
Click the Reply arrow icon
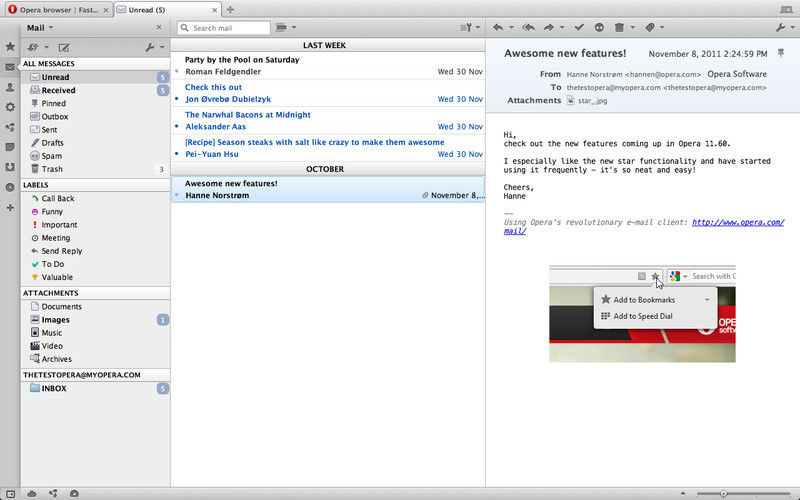498,28
